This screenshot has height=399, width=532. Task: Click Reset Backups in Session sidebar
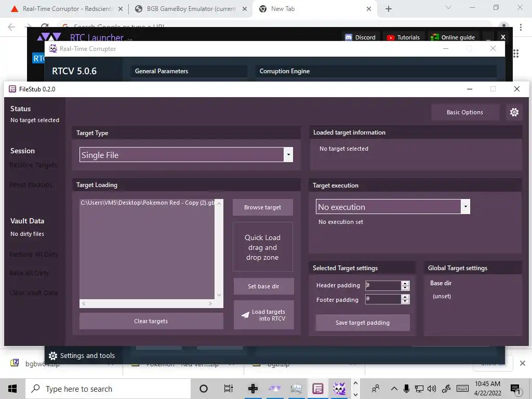click(31, 184)
